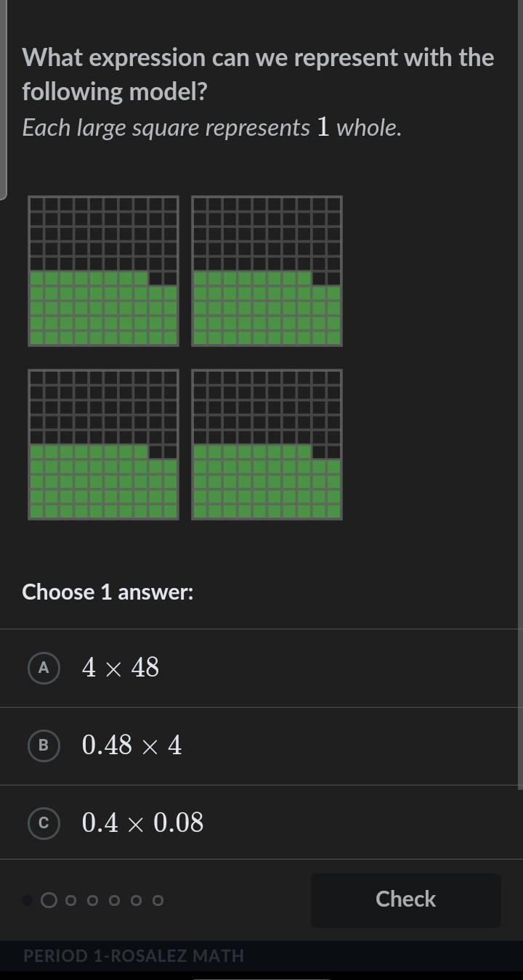Select answer B radio circle
523x980 pixels.
tap(43, 746)
